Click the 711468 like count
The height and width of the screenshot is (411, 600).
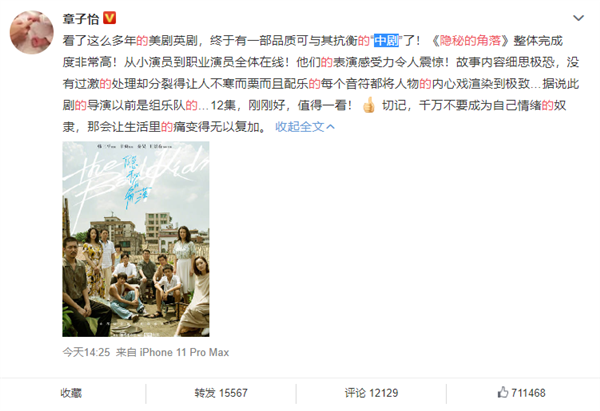click(528, 393)
